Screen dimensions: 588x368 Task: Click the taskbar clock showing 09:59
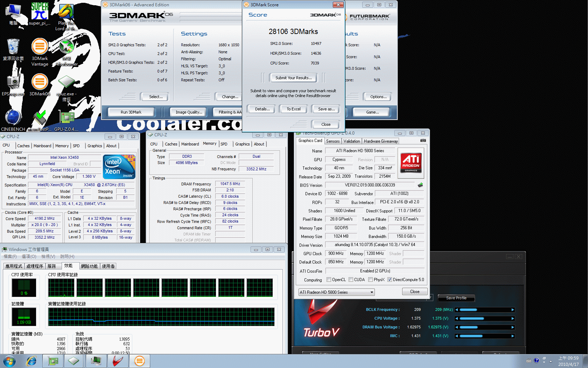click(568, 361)
